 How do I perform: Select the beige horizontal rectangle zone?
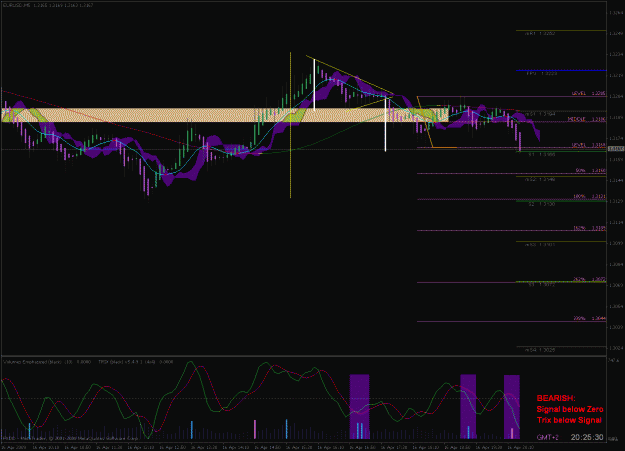click(x=225, y=115)
